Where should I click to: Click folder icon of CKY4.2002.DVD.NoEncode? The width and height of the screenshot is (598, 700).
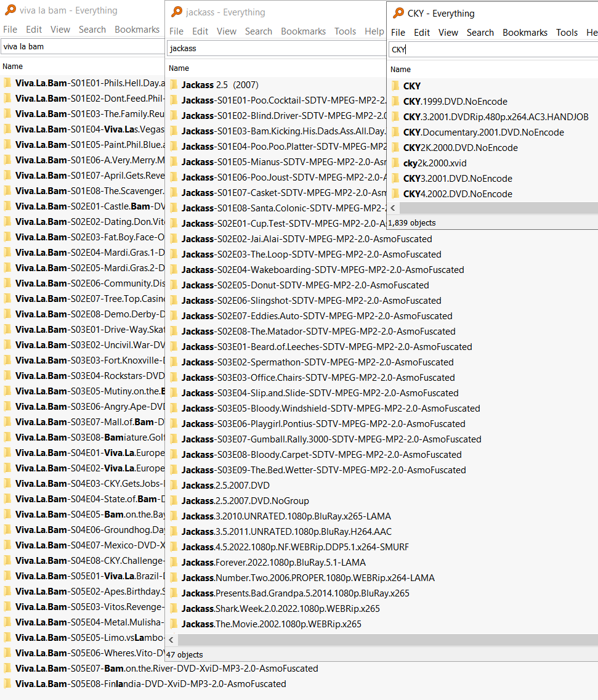pyautogui.click(x=395, y=193)
